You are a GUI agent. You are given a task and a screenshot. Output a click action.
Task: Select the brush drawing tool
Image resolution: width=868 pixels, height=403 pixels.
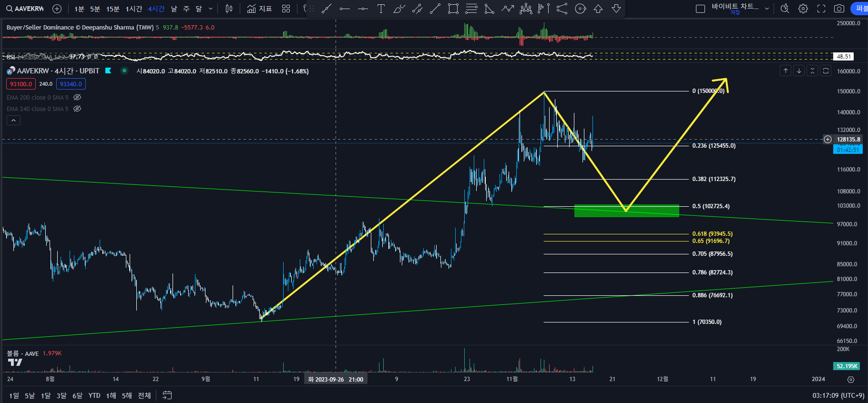pos(399,9)
